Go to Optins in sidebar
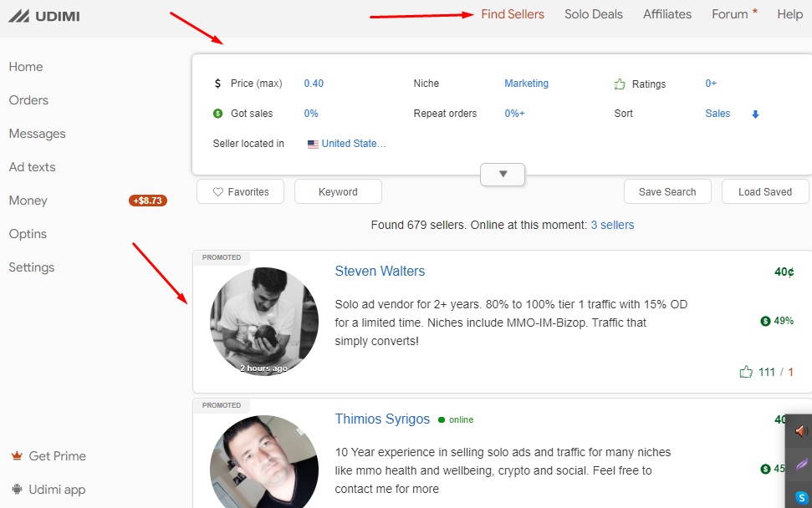The width and height of the screenshot is (812, 508). pyautogui.click(x=28, y=234)
